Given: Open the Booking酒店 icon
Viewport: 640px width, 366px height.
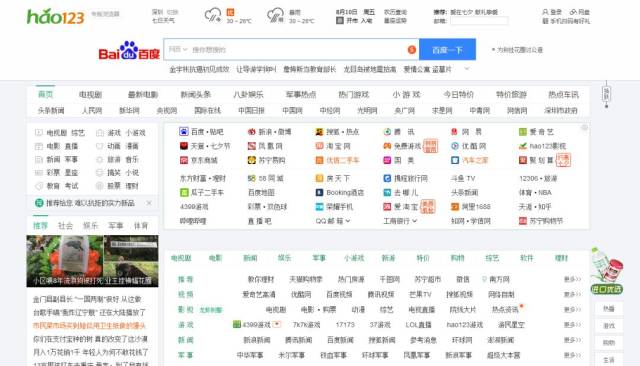Looking at the screenshot, I should click(x=319, y=192).
